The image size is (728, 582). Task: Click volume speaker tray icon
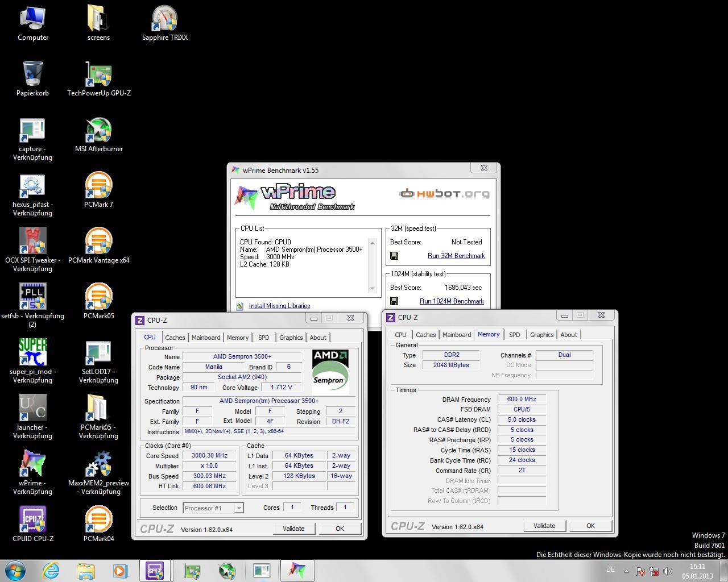pyautogui.click(x=668, y=571)
